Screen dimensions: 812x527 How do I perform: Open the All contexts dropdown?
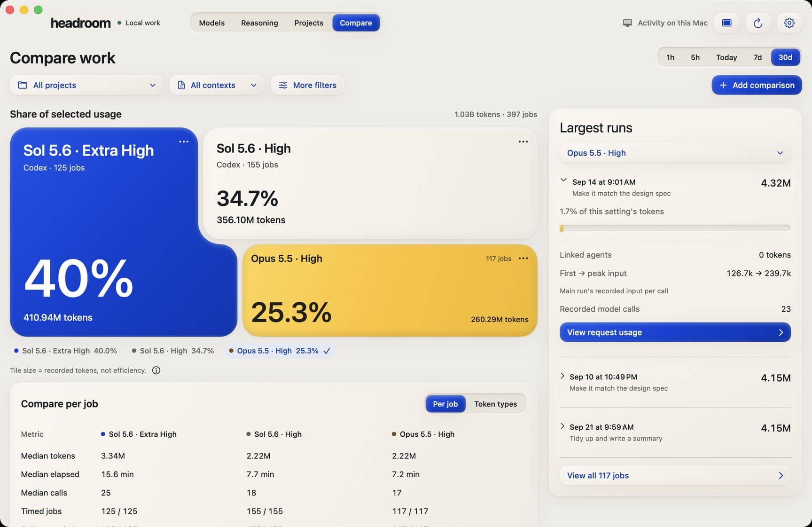217,85
